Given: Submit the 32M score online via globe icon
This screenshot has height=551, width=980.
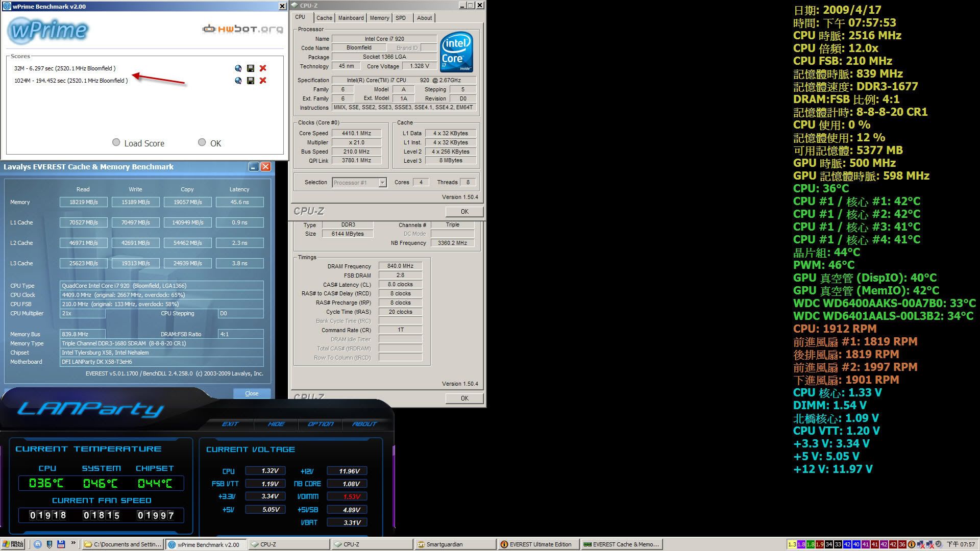Looking at the screenshot, I should (238, 68).
